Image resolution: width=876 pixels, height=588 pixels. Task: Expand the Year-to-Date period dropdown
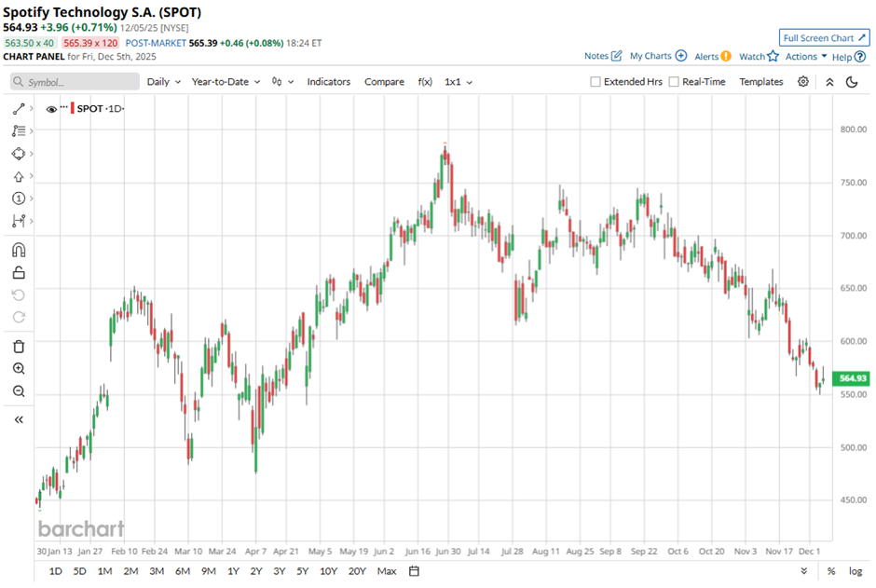click(226, 82)
